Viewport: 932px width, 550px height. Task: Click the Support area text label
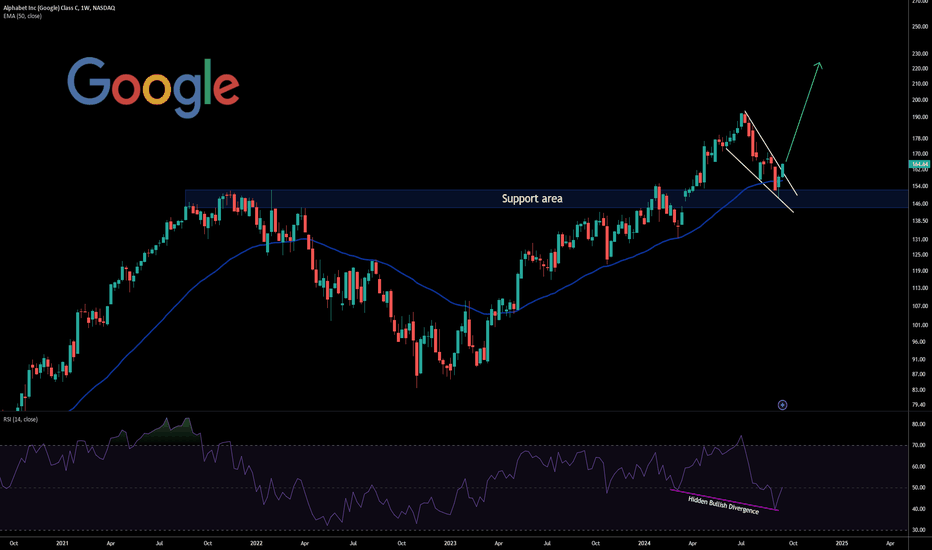532,199
